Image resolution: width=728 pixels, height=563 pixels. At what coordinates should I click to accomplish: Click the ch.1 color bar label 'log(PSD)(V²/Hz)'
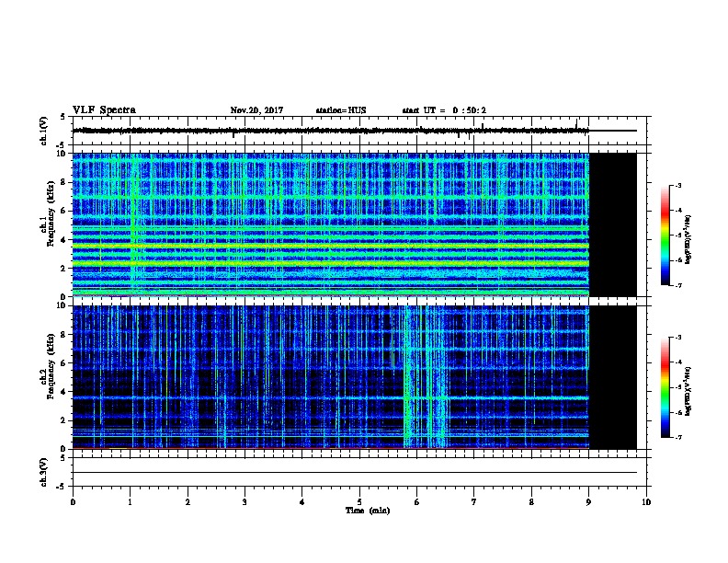point(688,239)
